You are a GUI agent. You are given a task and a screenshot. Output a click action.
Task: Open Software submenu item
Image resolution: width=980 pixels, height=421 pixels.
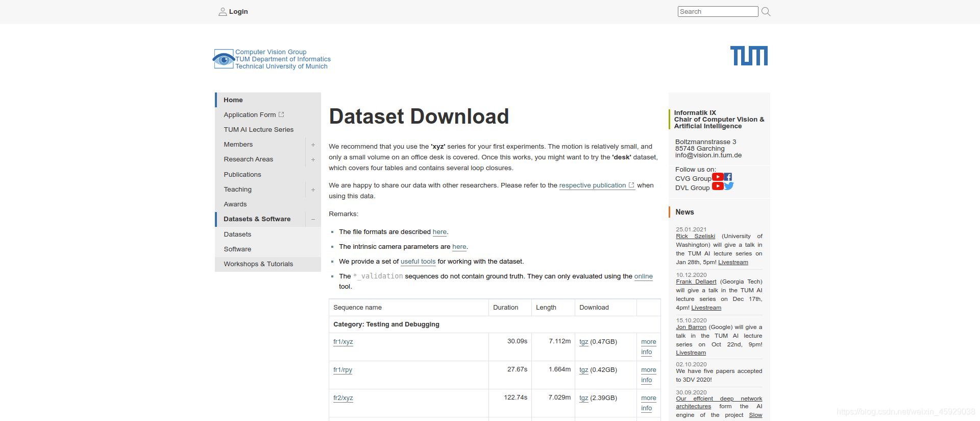pyautogui.click(x=237, y=249)
